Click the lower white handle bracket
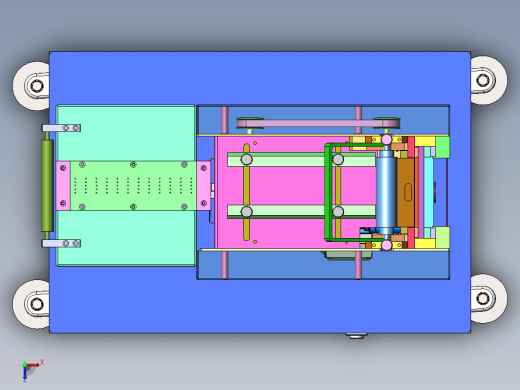520x390 pixels. [61, 243]
